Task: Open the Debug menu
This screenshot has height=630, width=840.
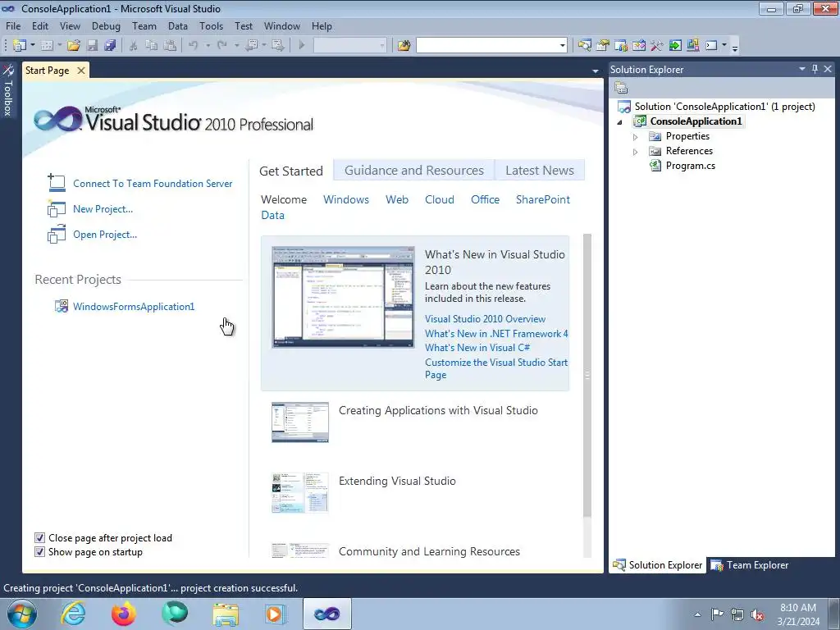Action: coord(106,25)
